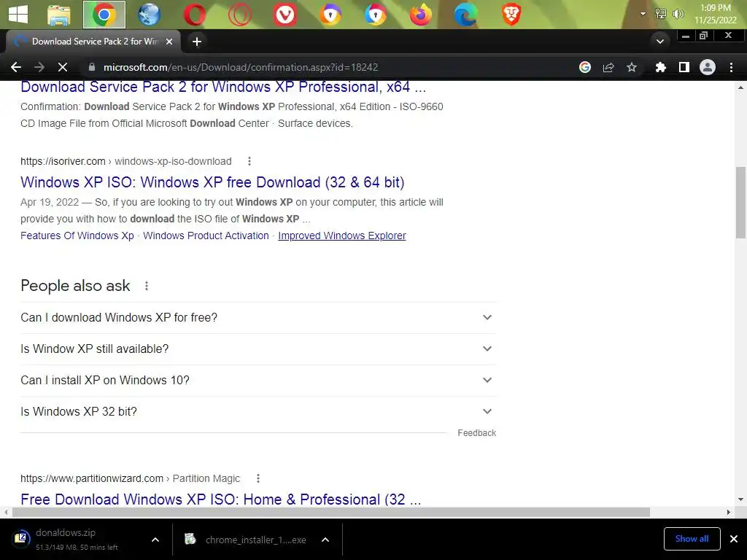The width and height of the screenshot is (747, 560).
Task: Open the outlined Opera GX icon
Action: pos(239,15)
